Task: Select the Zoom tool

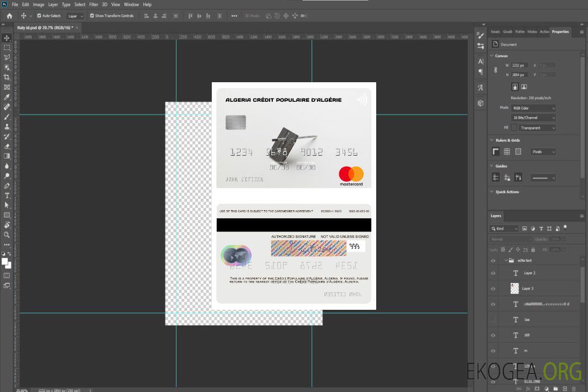Action: pos(7,235)
